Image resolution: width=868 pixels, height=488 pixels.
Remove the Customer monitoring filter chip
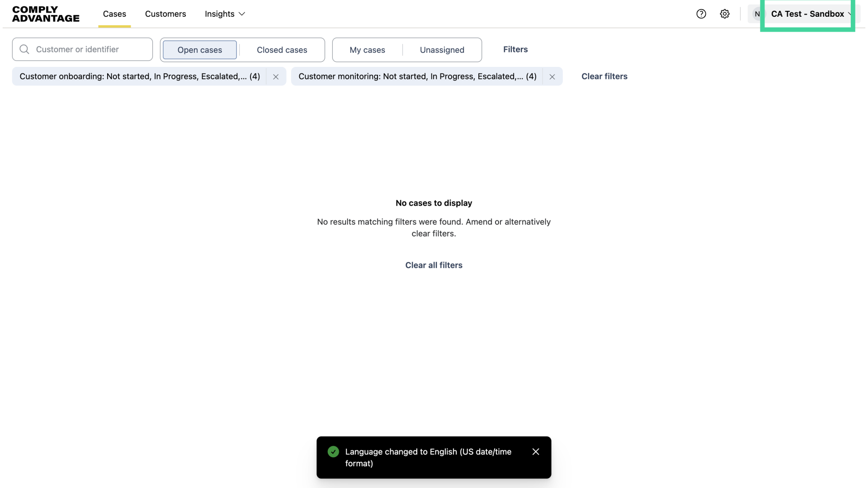coord(552,77)
